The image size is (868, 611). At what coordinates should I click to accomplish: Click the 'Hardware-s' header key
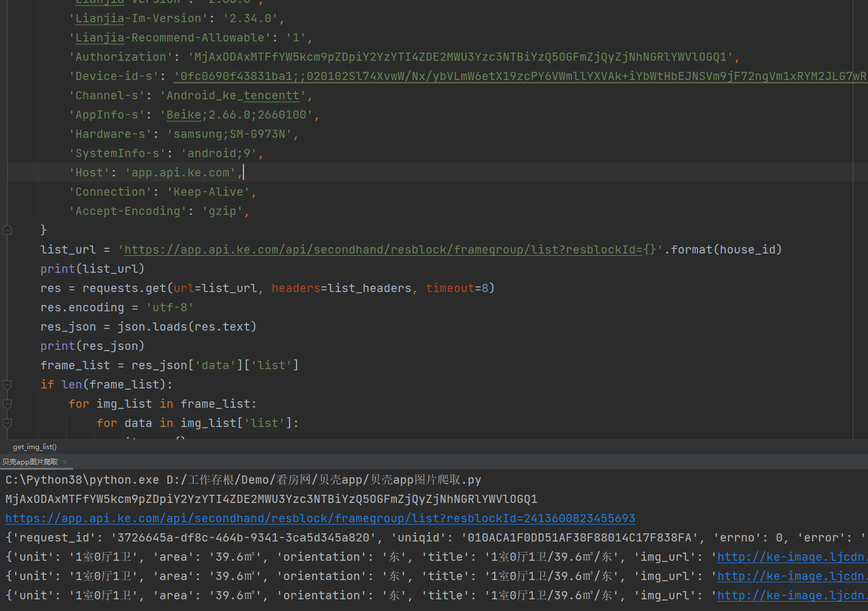tap(111, 134)
